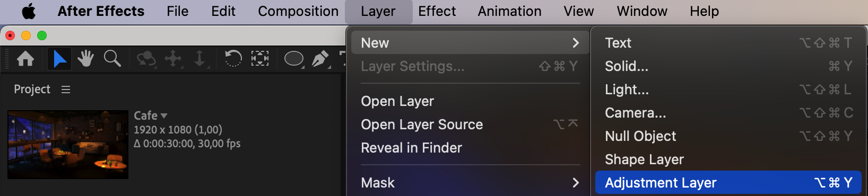The height and width of the screenshot is (196, 868).
Task: Select the Pan camera tool
Action: click(x=173, y=59)
